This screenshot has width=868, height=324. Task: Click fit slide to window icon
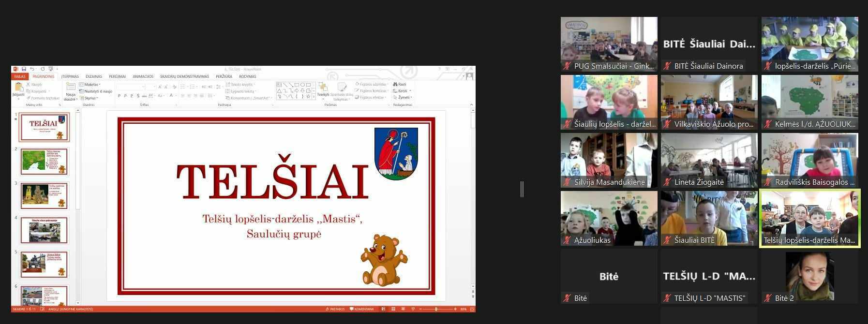point(472,309)
